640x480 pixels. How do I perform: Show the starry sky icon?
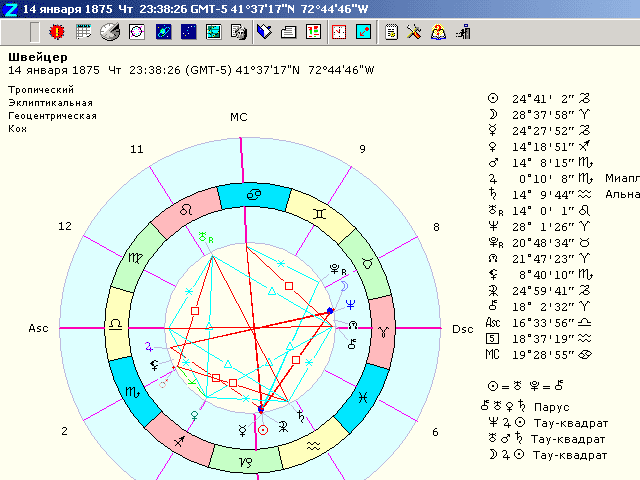(x=189, y=32)
